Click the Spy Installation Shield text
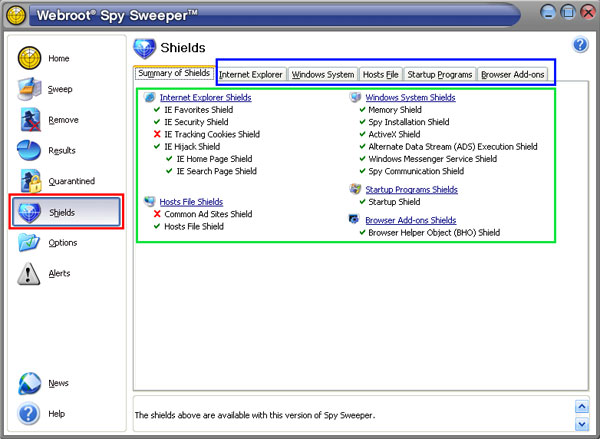Viewport: 600px width, 439px height. pos(409,122)
